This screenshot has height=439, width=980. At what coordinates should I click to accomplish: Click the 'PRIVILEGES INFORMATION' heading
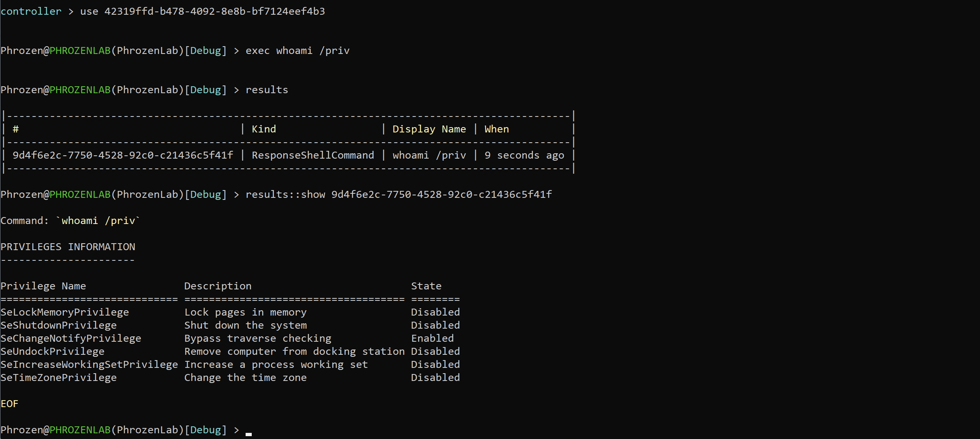(68, 247)
